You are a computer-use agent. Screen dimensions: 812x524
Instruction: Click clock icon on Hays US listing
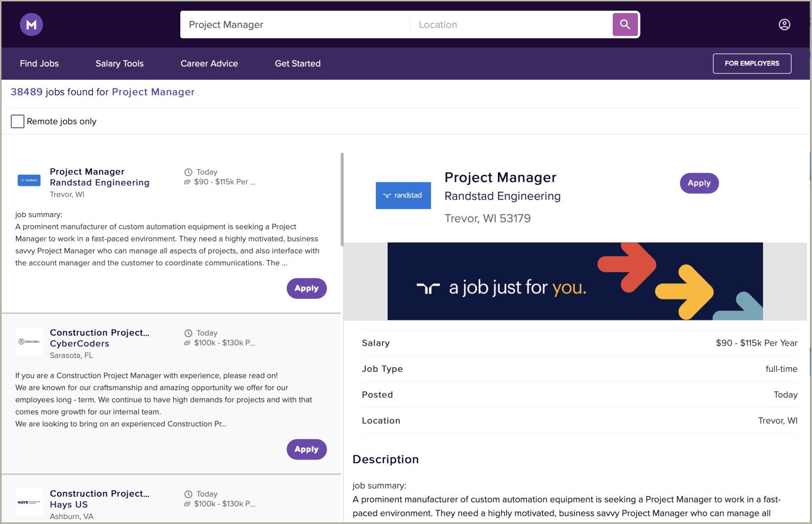click(x=188, y=494)
